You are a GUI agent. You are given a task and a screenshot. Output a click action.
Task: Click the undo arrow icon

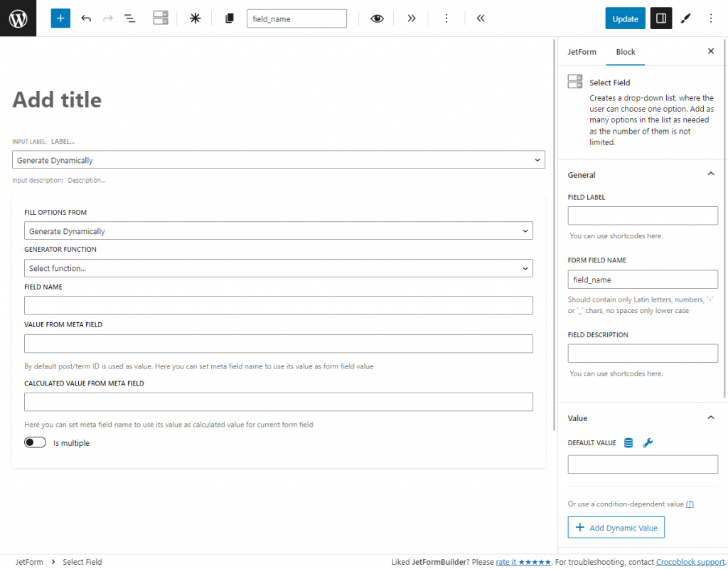point(86,18)
